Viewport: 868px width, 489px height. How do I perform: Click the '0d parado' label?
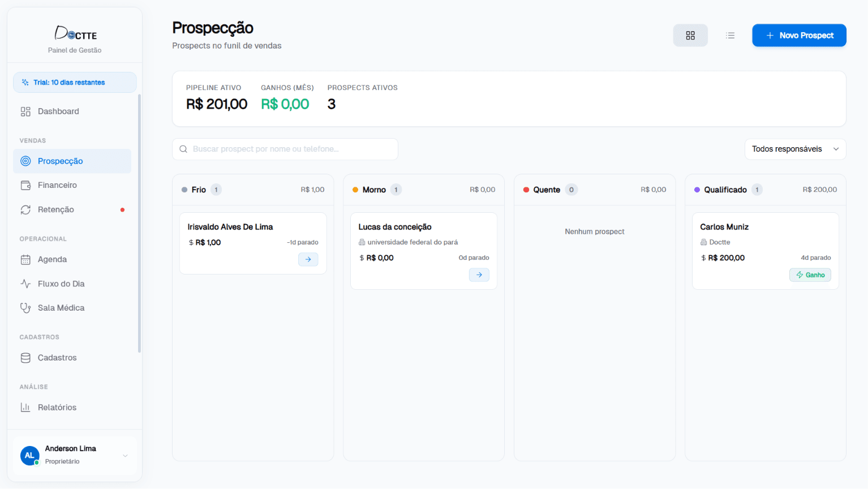point(474,258)
